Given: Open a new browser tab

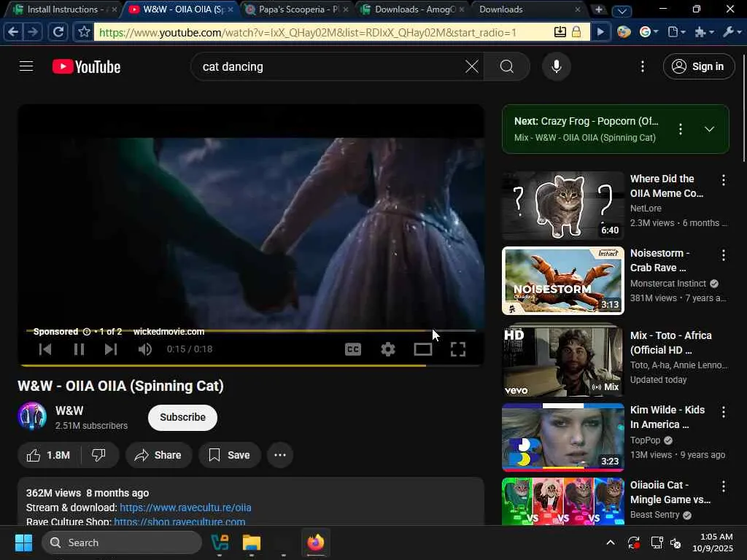Looking at the screenshot, I should point(599,9).
